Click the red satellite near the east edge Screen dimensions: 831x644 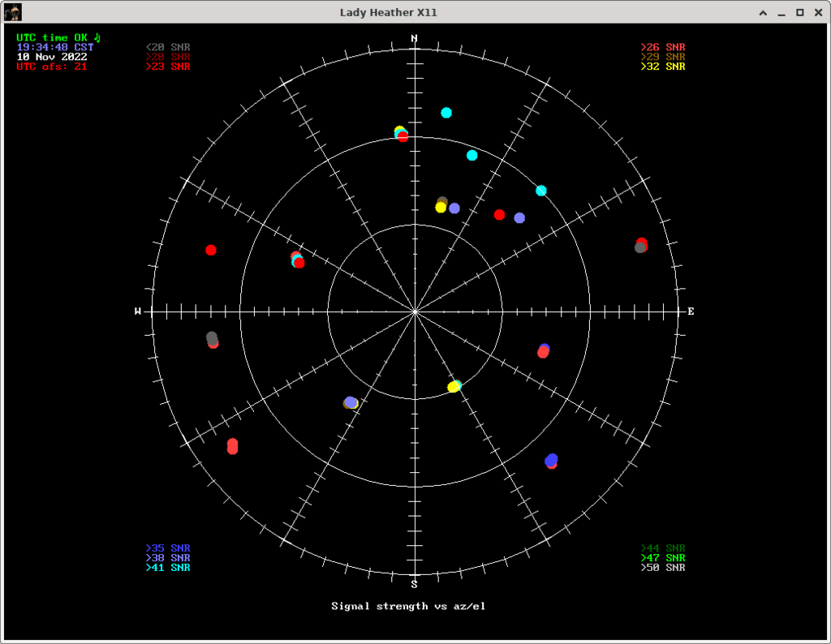[x=642, y=243]
